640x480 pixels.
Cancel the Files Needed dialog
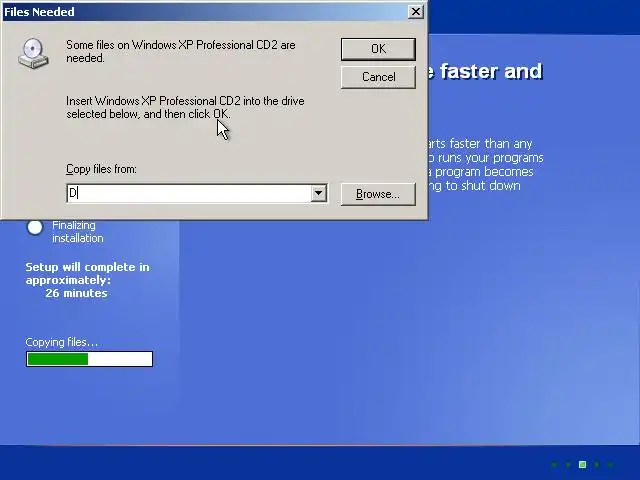pos(378,77)
